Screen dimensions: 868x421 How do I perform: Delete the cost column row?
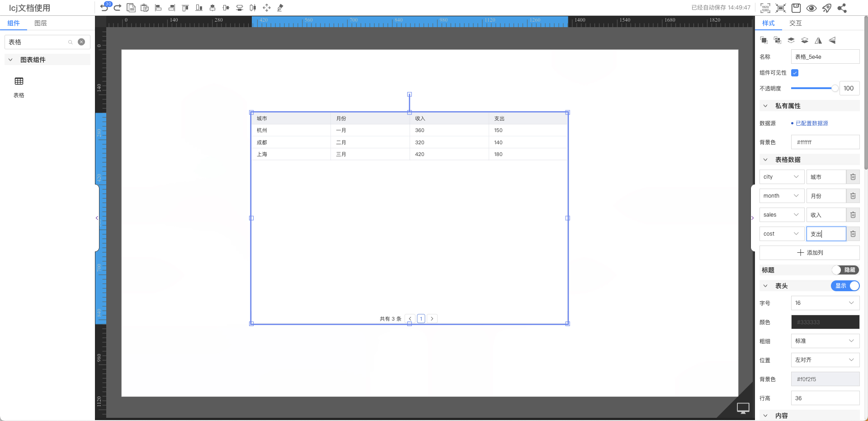tap(853, 234)
